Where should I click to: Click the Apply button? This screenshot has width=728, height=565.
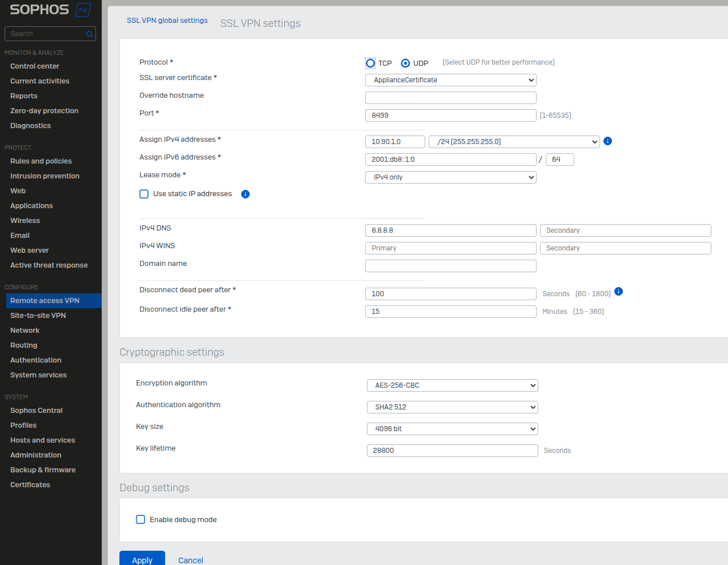pyautogui.click(x=142, y=560)
